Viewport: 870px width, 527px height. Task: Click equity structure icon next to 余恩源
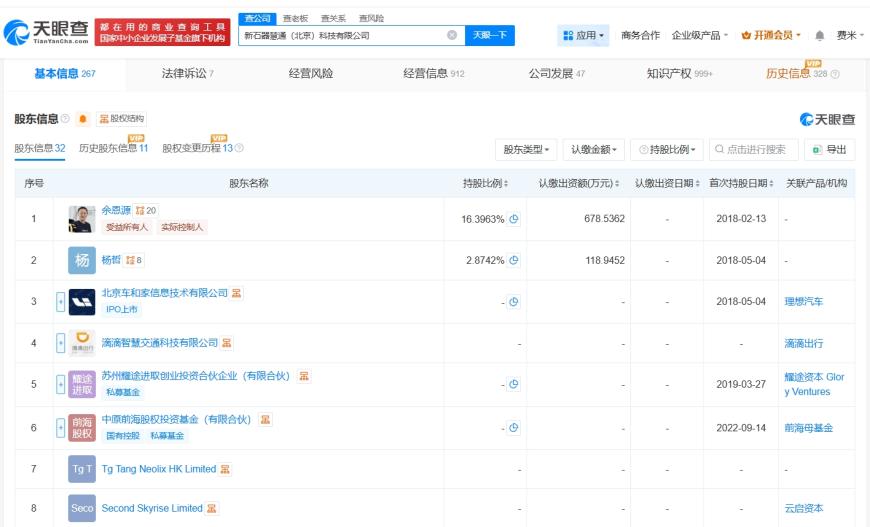coord(146,210)
